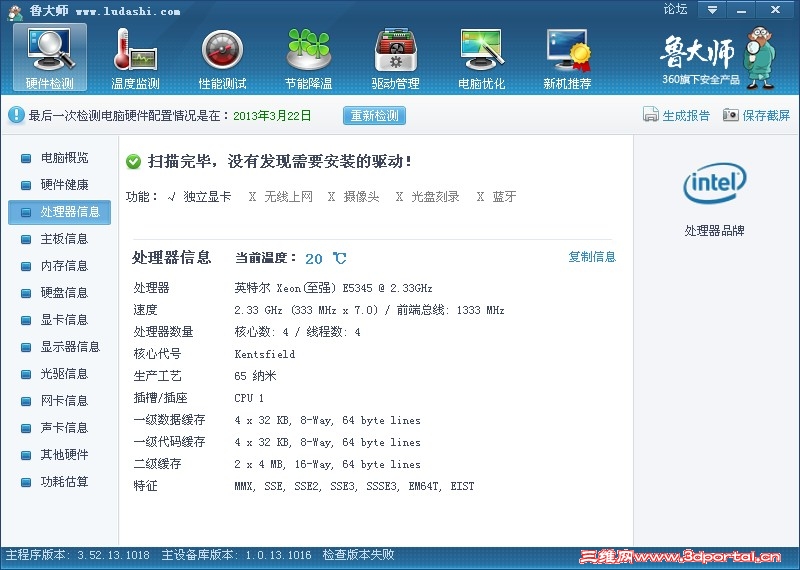Select 处理器信息 in the sidebar
Image resolution: width=800 pixels, height=570 pixels.
coord(59,212)
